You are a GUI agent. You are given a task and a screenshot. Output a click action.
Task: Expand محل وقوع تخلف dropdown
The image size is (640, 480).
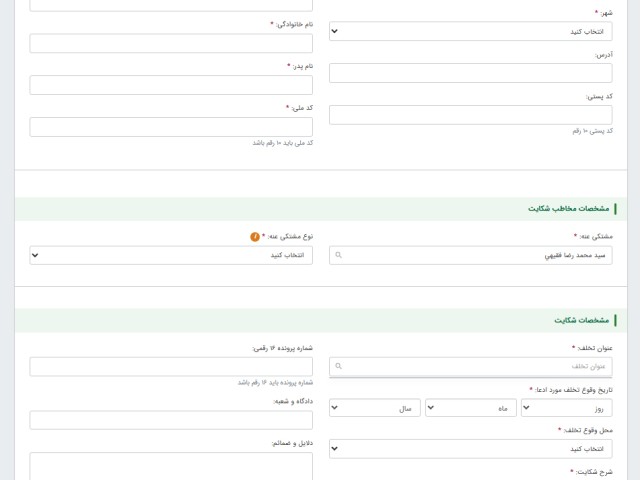[471, 449]
